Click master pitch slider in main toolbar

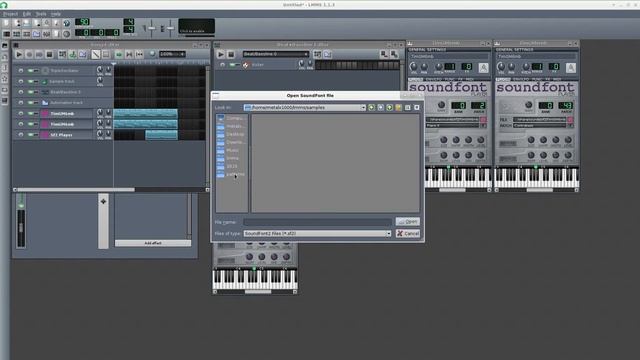[x=170, y=28]
